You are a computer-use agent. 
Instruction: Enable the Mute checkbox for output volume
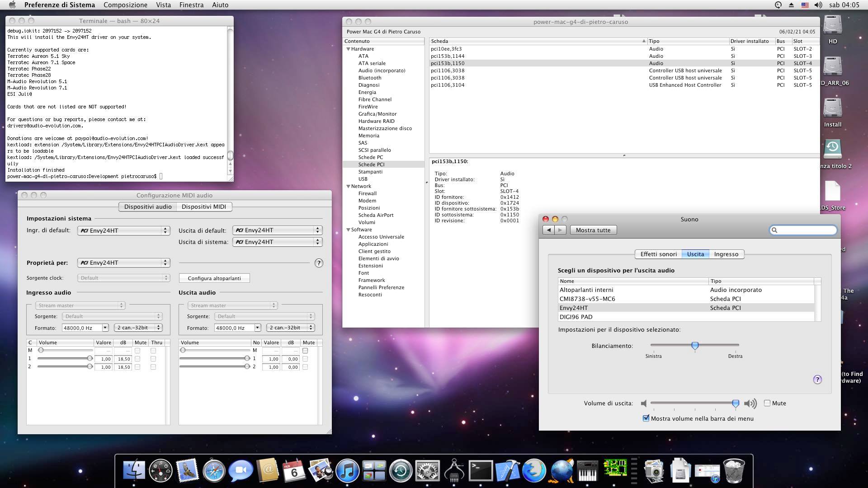(767, 403)
